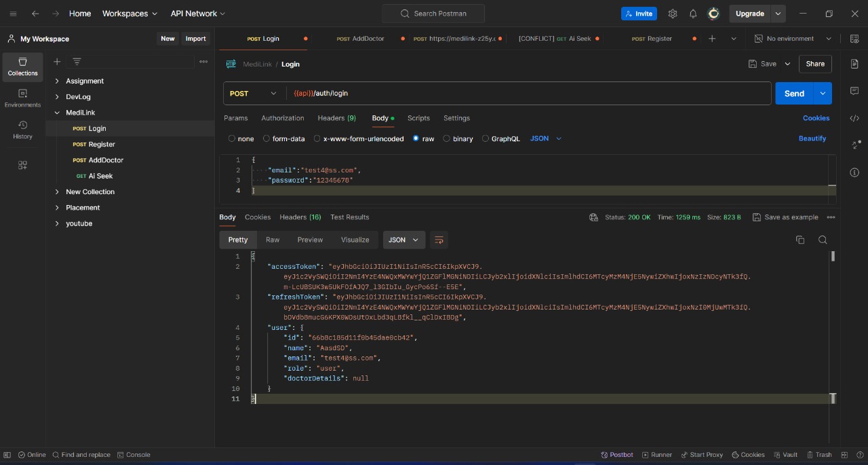Expand the Assignment collection
868x465 pixels.
(x=57, y=81)
